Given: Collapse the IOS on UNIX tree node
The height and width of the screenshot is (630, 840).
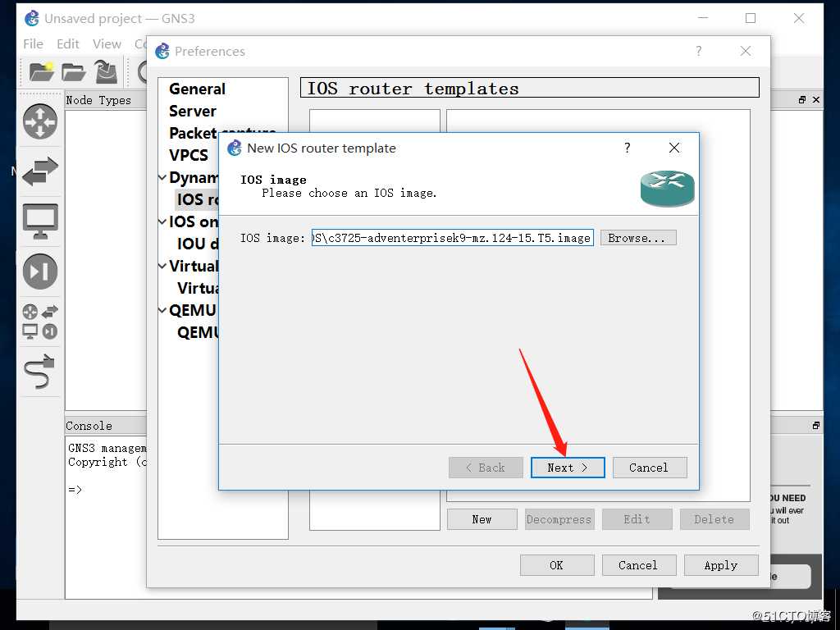Looking at the screenshot, I should pos(163,221).
